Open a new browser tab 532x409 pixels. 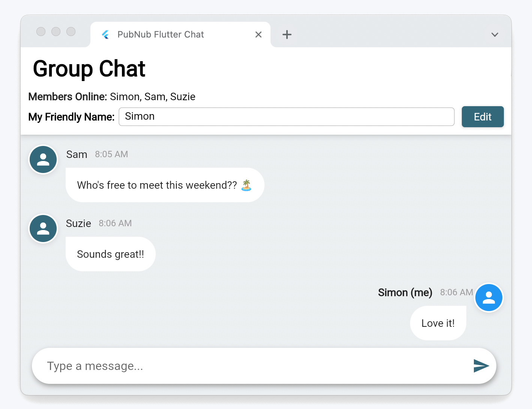[287, 35]
